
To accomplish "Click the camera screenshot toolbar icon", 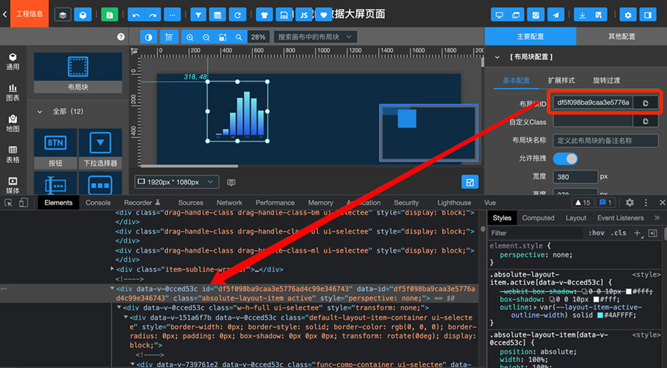I will tap(536, 15).
